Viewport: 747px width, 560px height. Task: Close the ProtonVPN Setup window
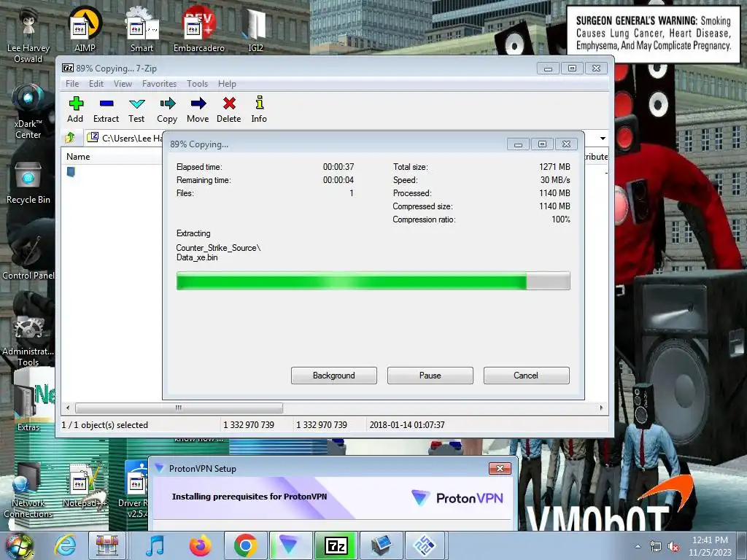click(500, 469)
